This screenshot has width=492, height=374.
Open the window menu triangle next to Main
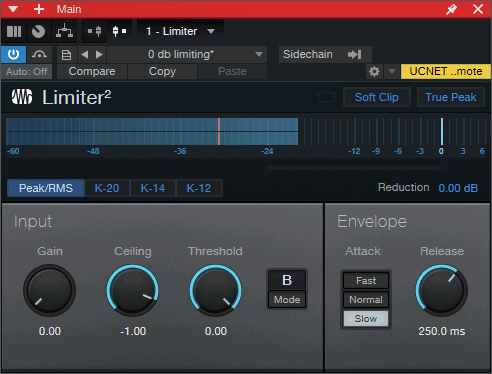(x=13, y=9)
